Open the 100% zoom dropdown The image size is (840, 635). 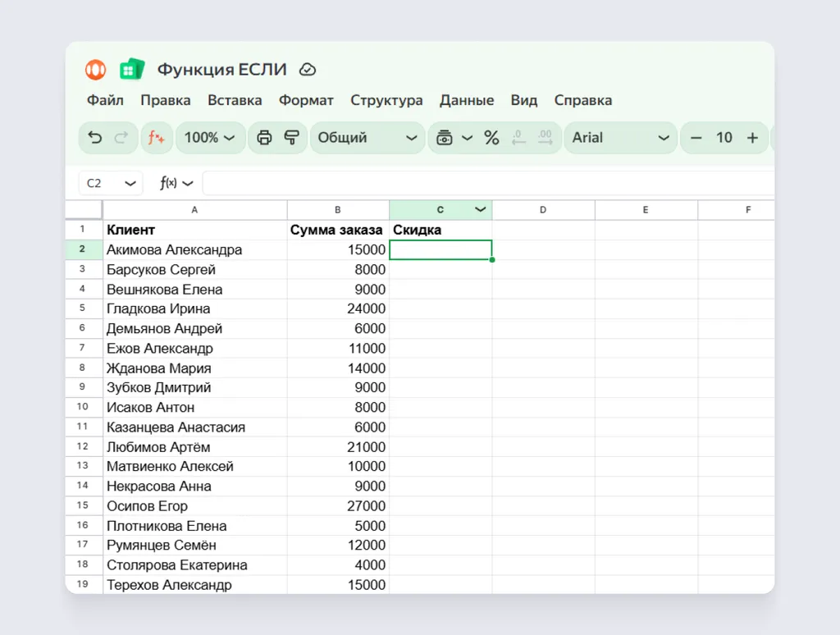tap(211, 138)
